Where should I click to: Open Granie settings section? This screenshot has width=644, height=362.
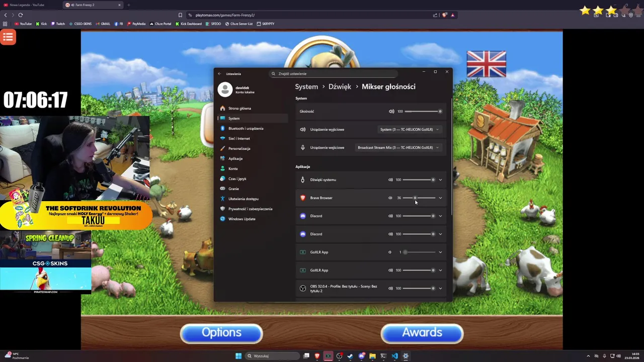253,189
